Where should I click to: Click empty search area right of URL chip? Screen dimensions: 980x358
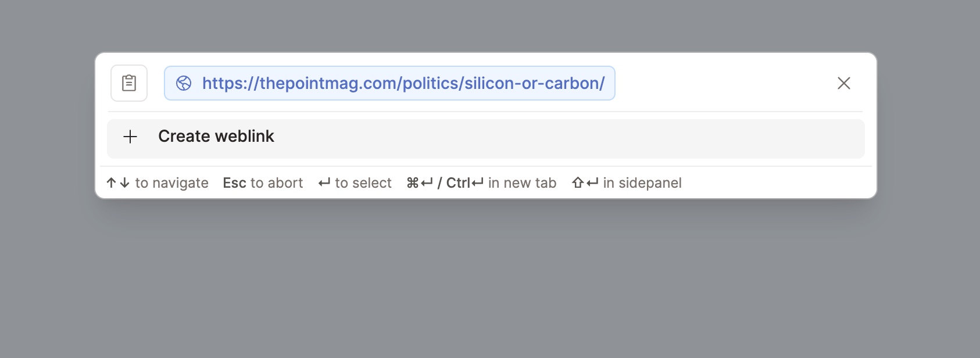tap(721, 83)
